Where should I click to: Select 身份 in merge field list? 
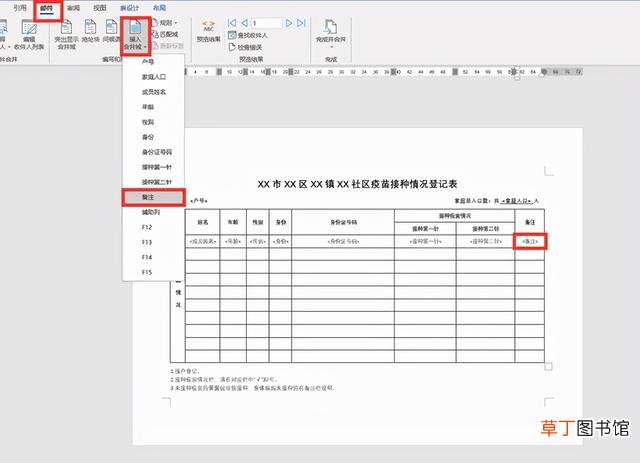click(153, 137)
